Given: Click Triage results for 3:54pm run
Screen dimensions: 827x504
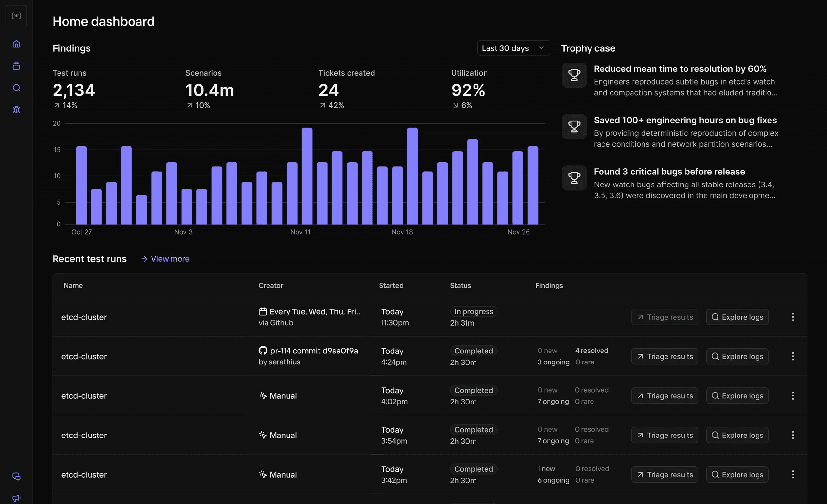Looking at the screenshot, I should 665,435.
